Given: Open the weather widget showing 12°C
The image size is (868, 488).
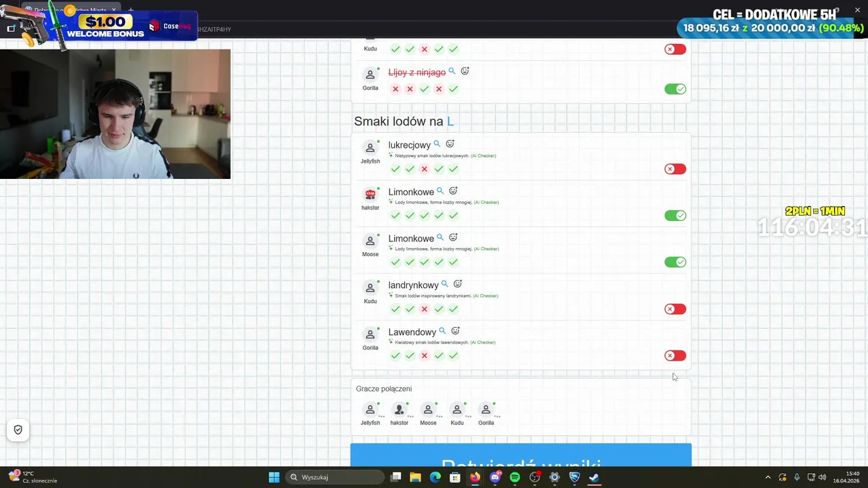Looking at the screenshot, I should pos(32,477).
